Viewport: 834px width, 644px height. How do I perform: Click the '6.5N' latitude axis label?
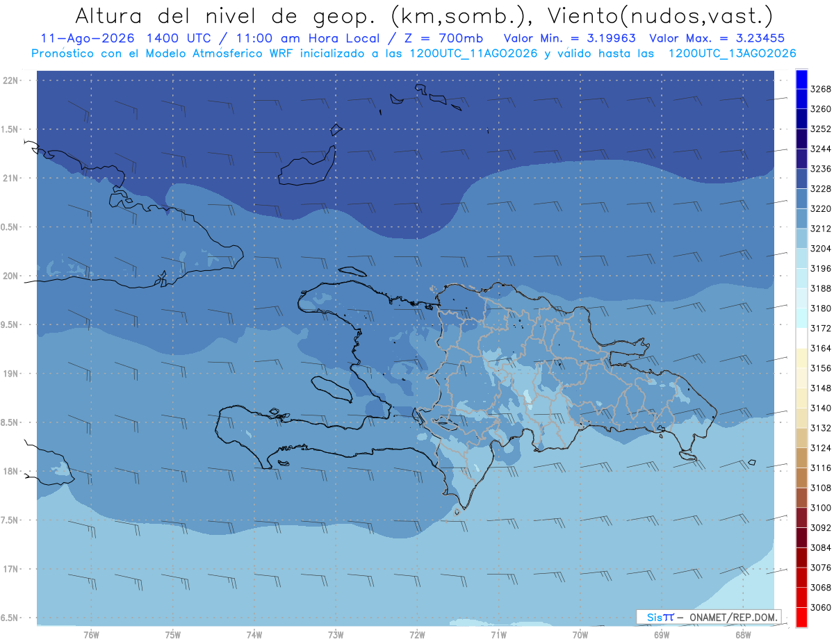tap(10, 618)
